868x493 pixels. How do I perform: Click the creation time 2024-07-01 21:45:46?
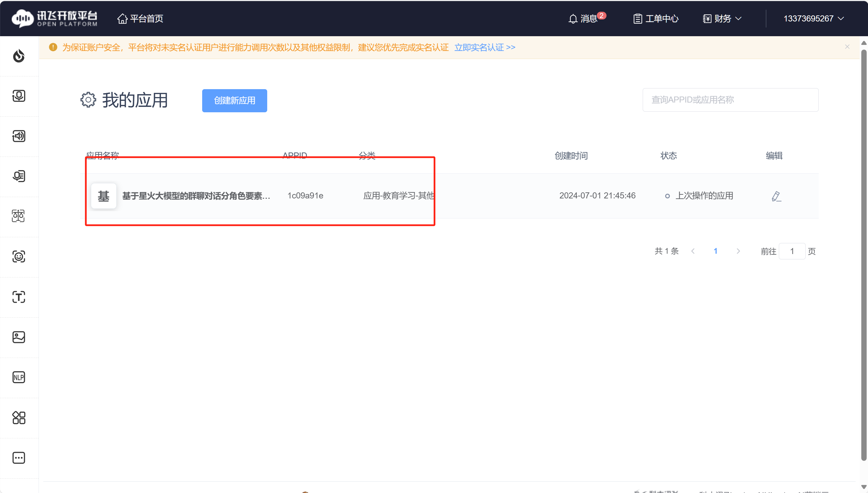coord(597,195)
